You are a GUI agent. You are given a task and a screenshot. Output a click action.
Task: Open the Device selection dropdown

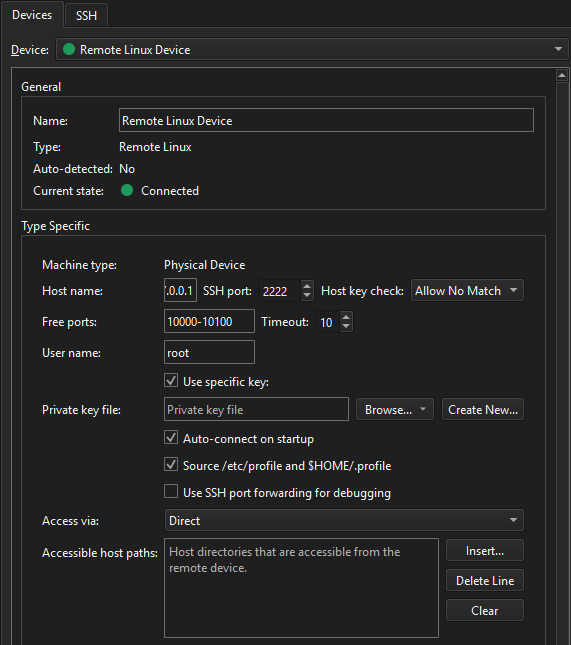(x=312, y=49)
